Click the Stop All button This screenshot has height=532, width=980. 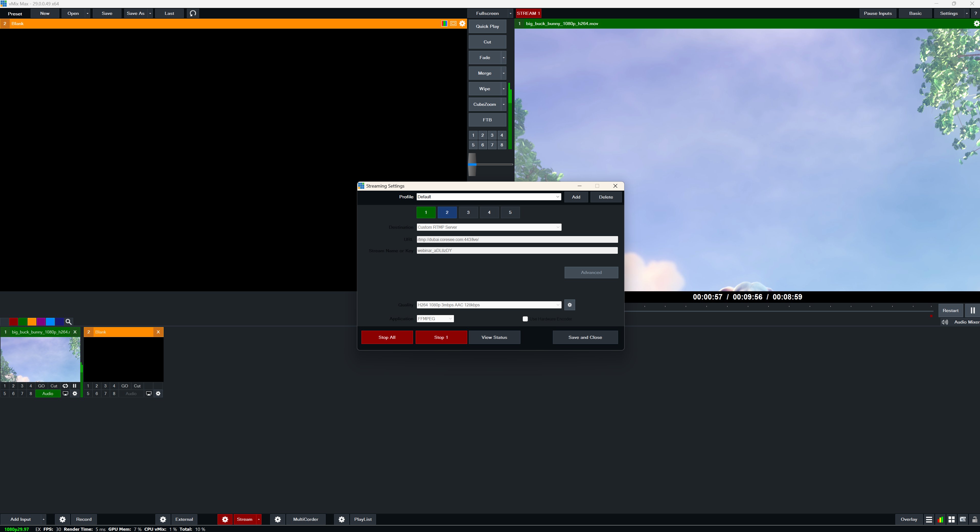pyautogui.click(x=387, y=337)
